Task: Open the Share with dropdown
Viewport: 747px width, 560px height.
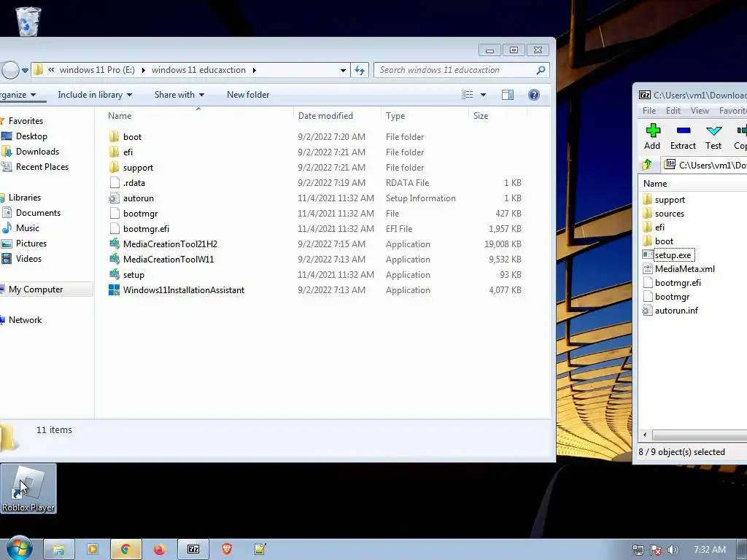Action: [179, 95]
